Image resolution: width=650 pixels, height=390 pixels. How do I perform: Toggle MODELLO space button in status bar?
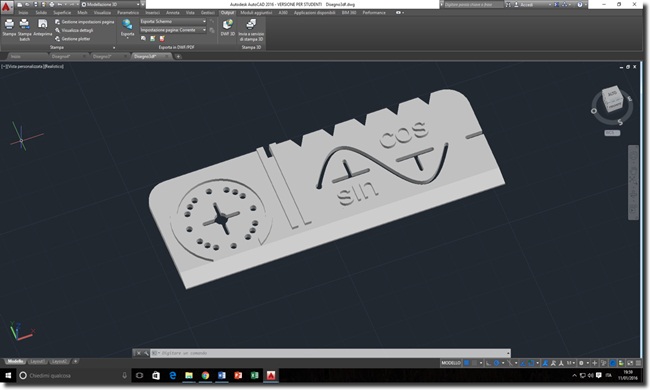click(451, 363)
